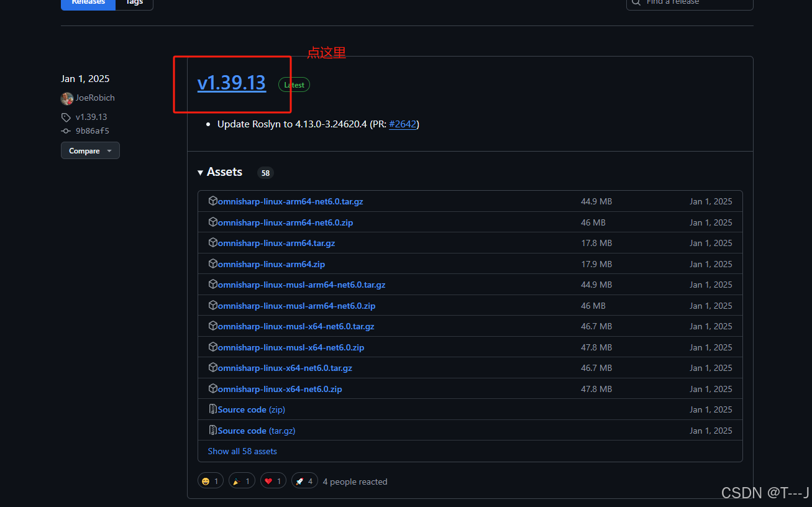Click package icon of omnisharp-linux-arm64-net6.0.zip
812x507 pixels.
(212, 222)
